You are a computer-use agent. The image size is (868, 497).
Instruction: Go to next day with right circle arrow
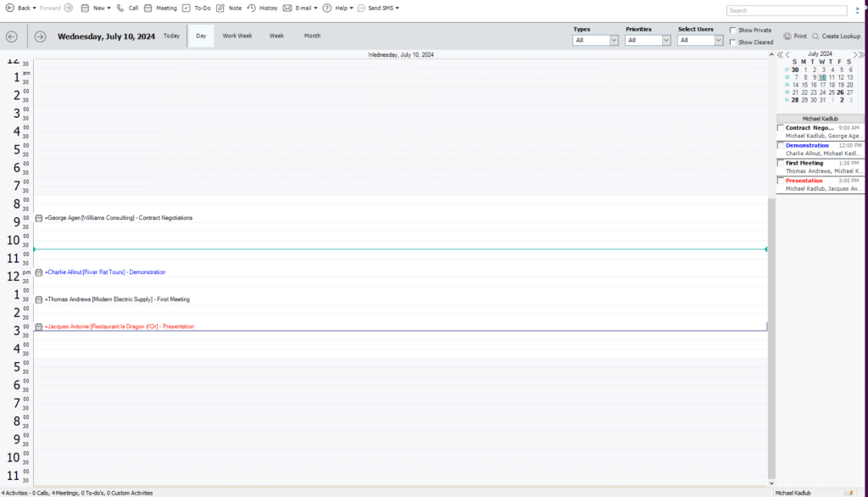(40, 36)
